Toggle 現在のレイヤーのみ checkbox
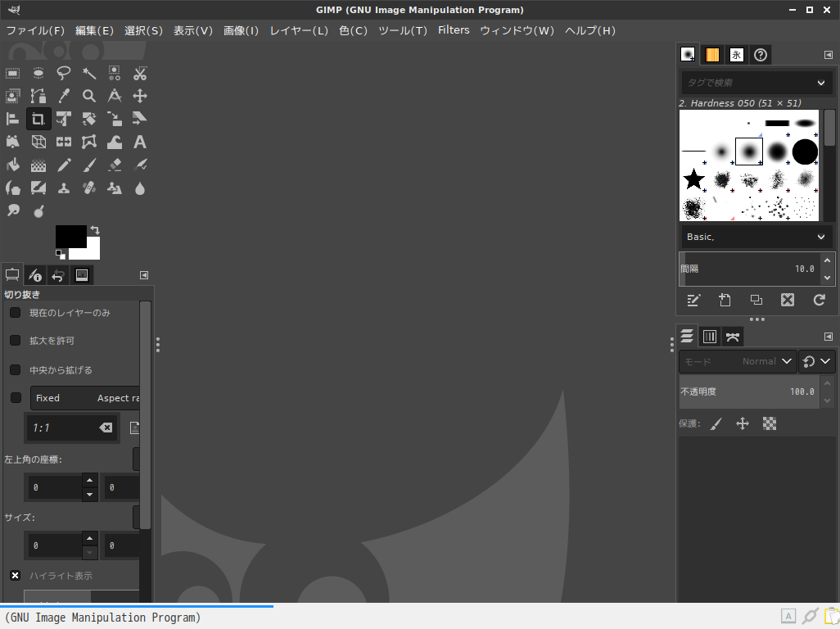 coord(15,312)
